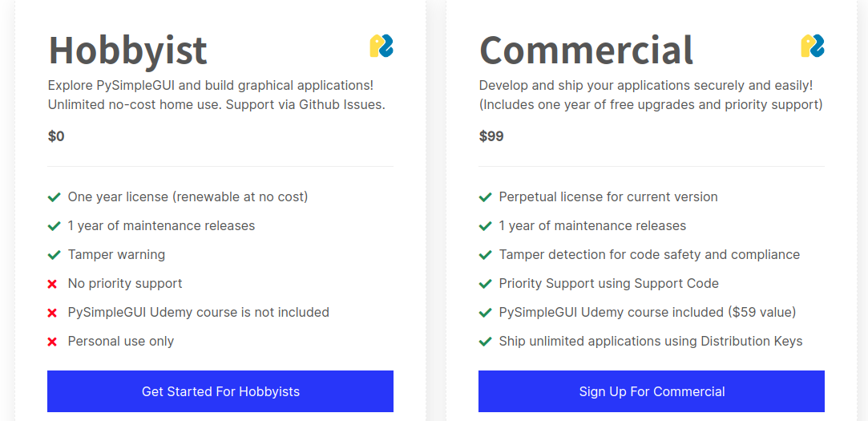The height and width of the screenshot is (421, 868).
Task: Click the $0 price label
Action: [x=56, y=136]
